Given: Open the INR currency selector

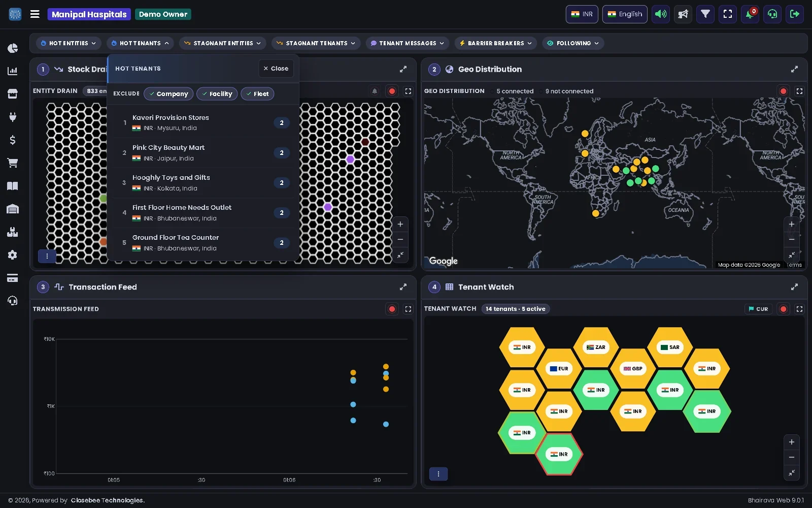Looking at the screenshot, I should [582, 14].
